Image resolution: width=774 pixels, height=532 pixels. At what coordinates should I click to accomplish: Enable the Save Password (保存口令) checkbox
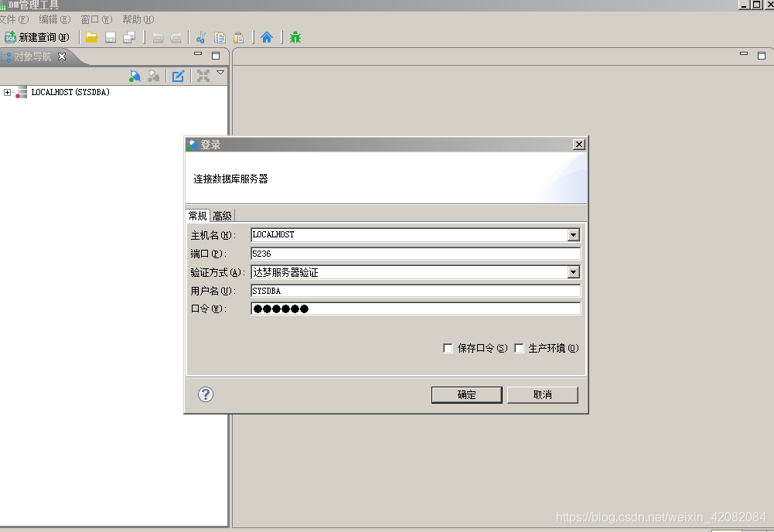click(x=448, y=349)
